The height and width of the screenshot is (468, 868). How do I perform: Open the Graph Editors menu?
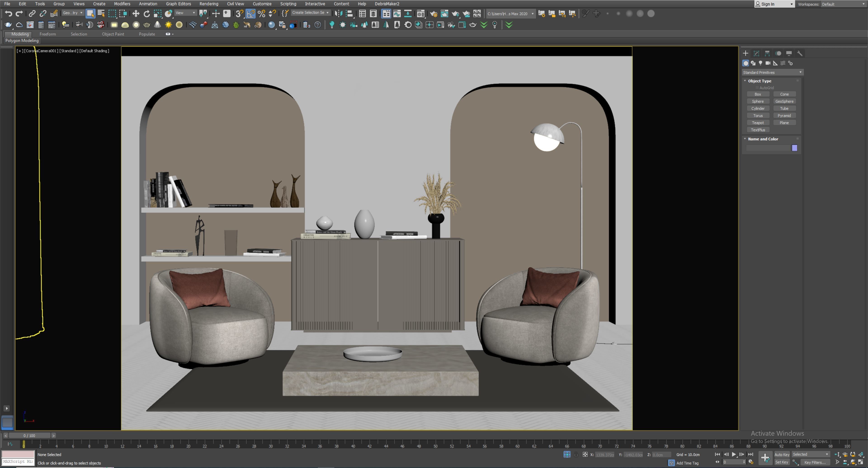(x=178, y=4)
